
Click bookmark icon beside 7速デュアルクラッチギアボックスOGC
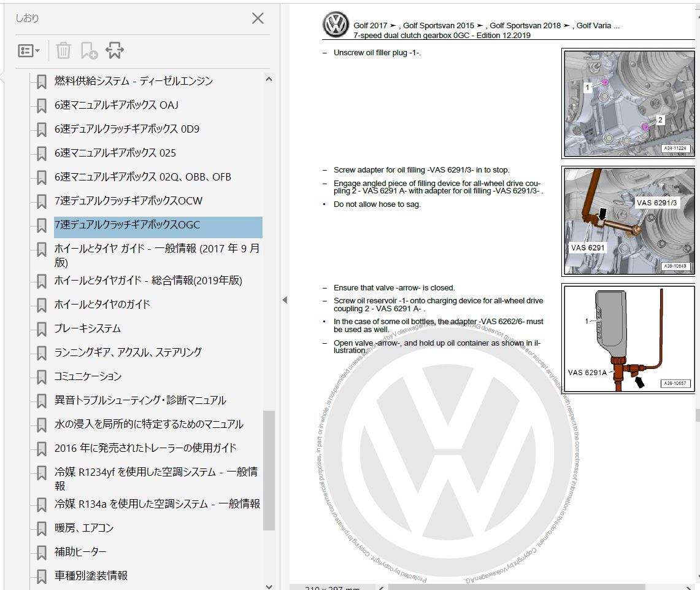click(42, 225)
